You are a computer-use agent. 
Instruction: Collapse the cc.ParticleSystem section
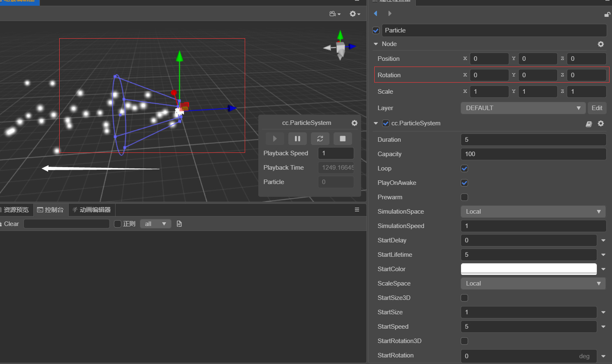[x=376, y=123]
